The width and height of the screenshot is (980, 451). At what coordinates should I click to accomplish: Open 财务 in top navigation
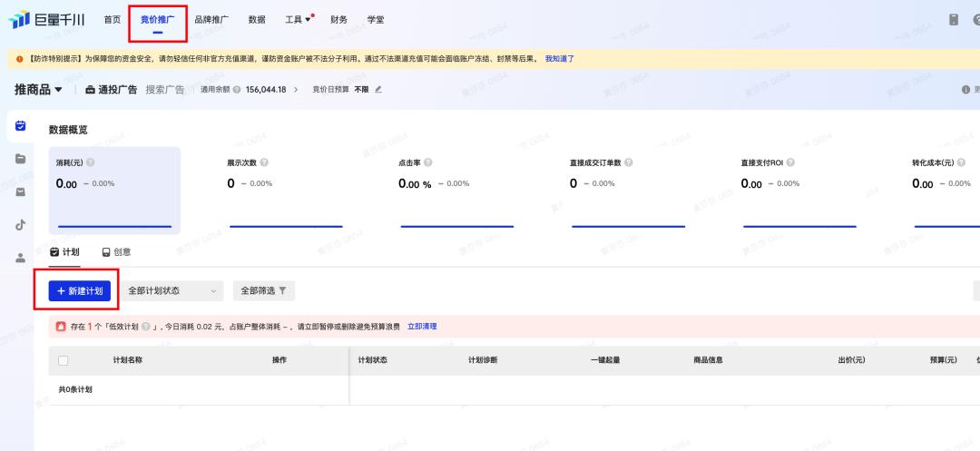coord(338,19)
